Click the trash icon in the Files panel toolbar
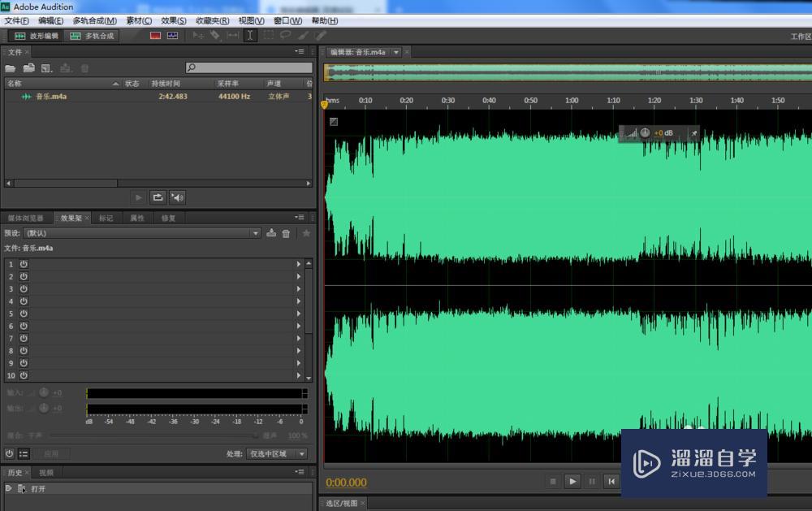812x511 pixels. pyautogui.click(x=84, y=68)
